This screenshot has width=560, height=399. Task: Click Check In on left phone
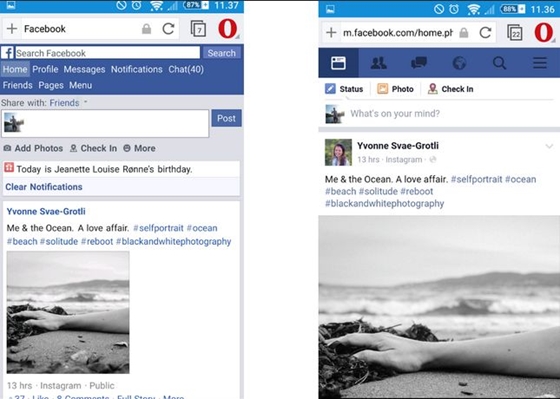click(x=93, y=148)
